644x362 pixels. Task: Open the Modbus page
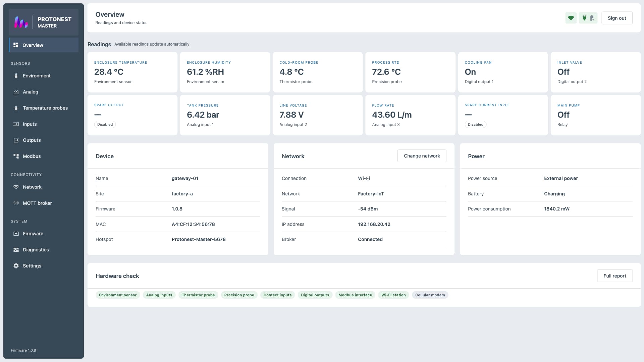pos(44,156)
